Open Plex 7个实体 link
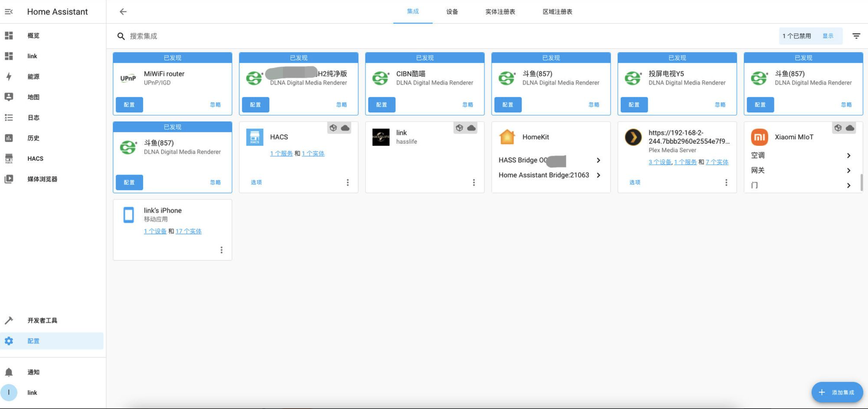The image size is (868, 409). point(717,162)
